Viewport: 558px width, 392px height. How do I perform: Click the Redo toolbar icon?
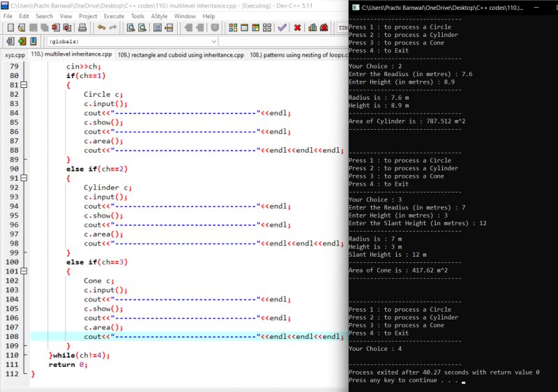tap(113, 28)
